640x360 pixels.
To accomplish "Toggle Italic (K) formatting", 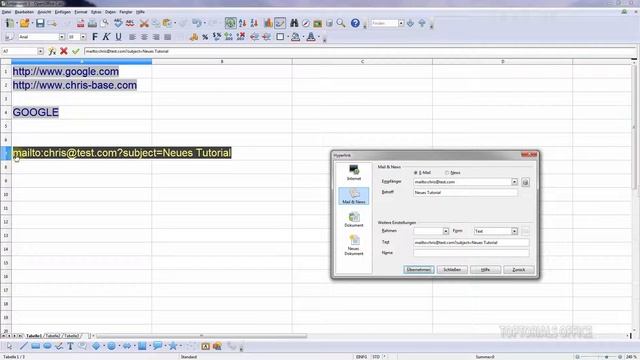I will point(106,37).
